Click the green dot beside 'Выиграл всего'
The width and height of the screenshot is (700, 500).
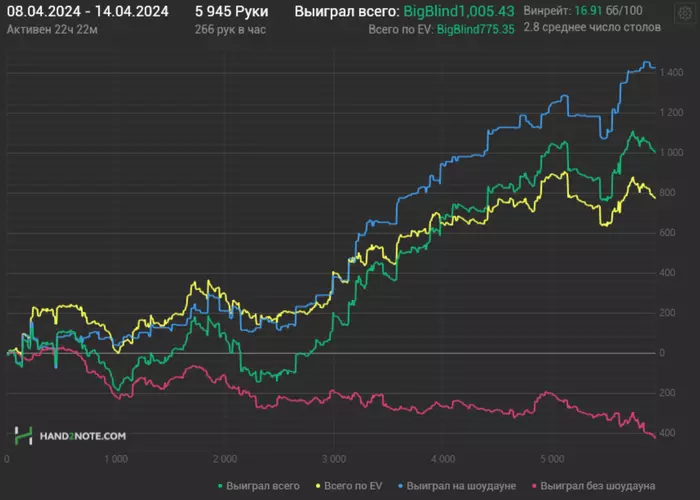pyautogui.click(x=217, y=486)
